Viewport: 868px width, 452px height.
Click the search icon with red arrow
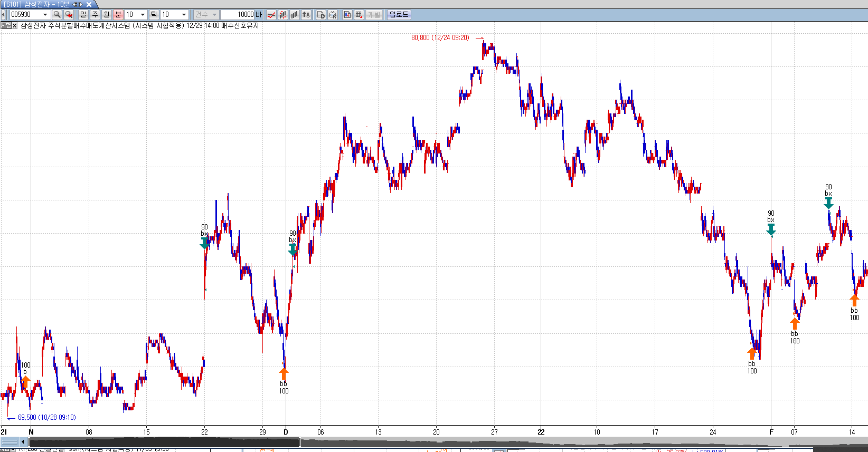coord(69,15)
